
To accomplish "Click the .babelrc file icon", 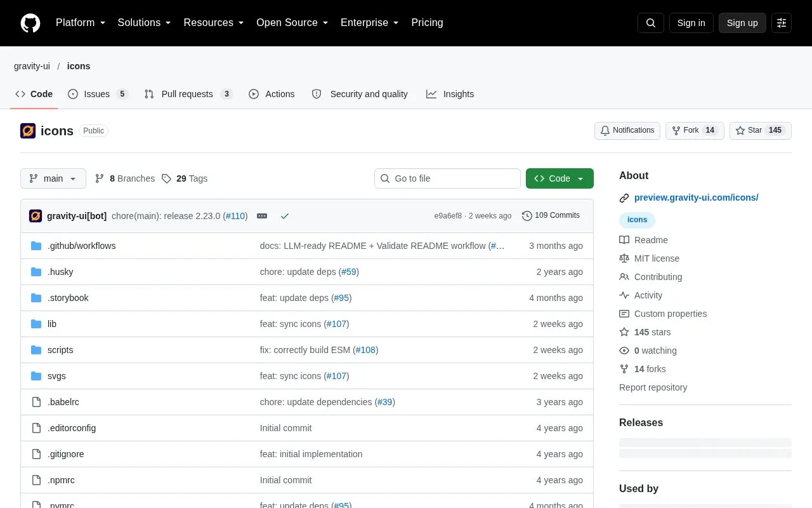I will (36, 402).
